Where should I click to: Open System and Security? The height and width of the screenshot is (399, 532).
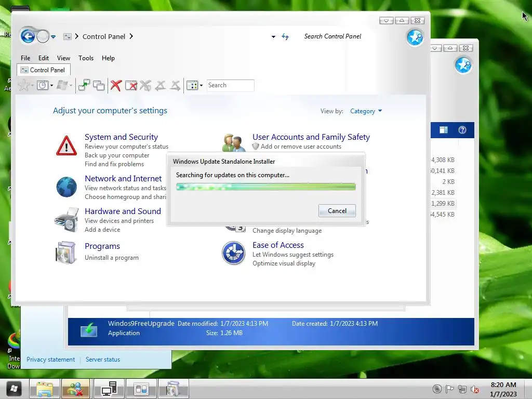click(x=121, y=137)
